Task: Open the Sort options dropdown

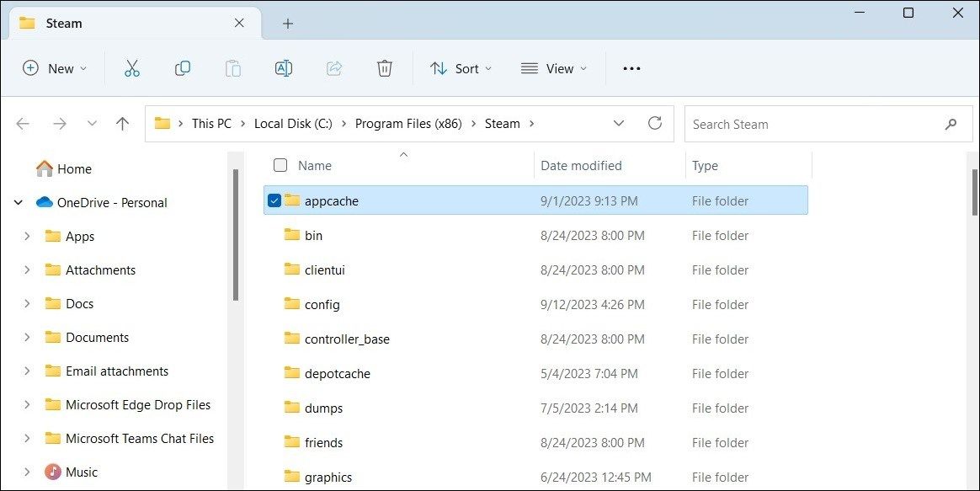Action: (461, 68)
